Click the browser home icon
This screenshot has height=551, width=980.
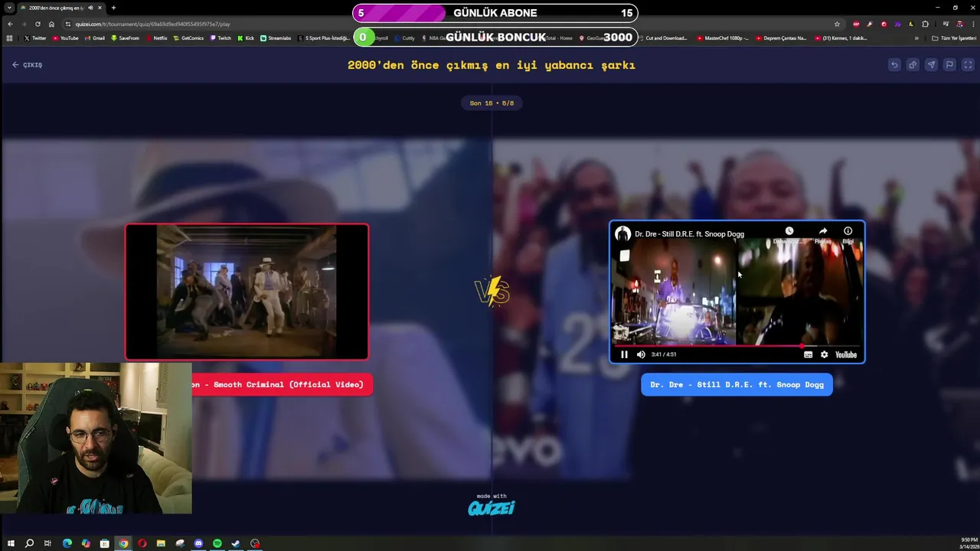point(51,24)
